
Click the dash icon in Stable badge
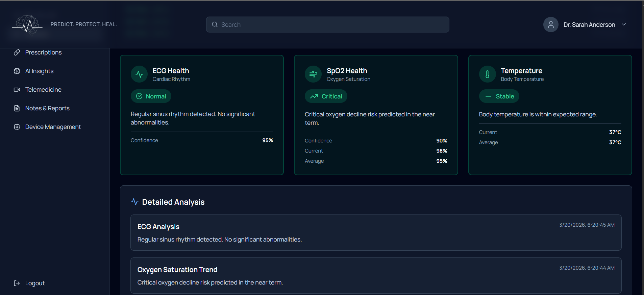coord(488,96)
